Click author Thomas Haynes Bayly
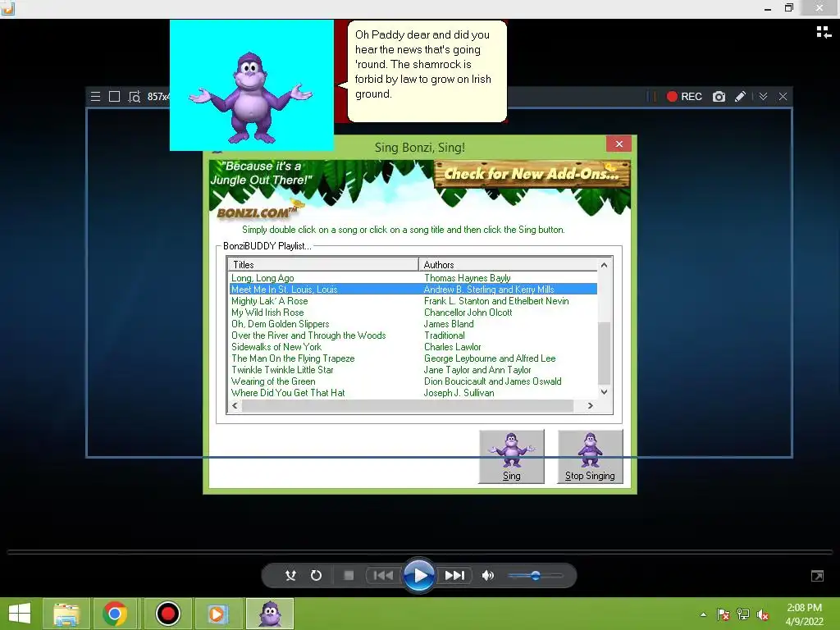 coord(467,278)
